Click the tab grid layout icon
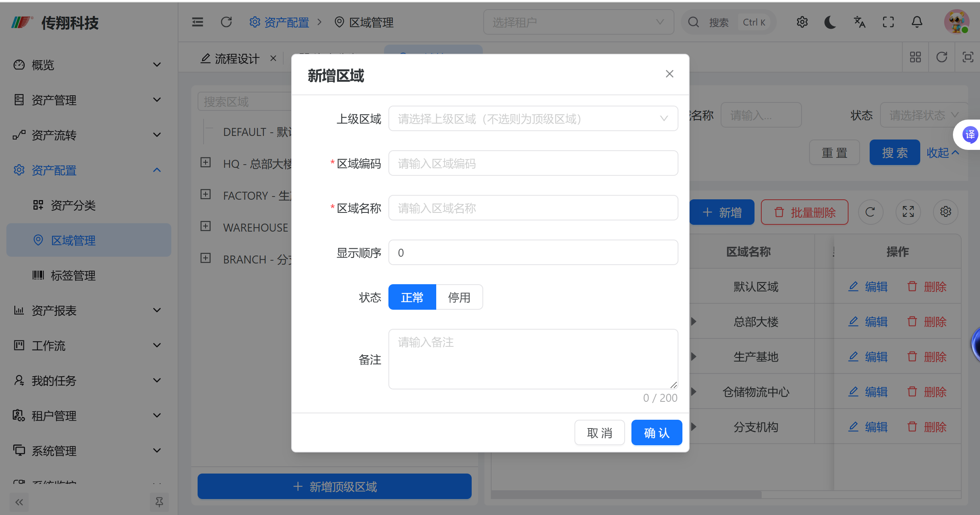 pos(915,57)
